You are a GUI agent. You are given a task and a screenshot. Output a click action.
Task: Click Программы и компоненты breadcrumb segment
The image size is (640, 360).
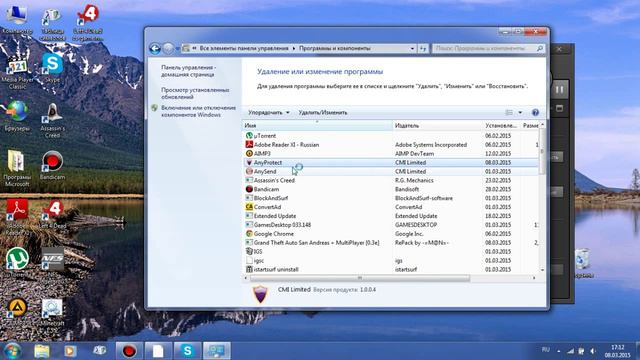335,49
